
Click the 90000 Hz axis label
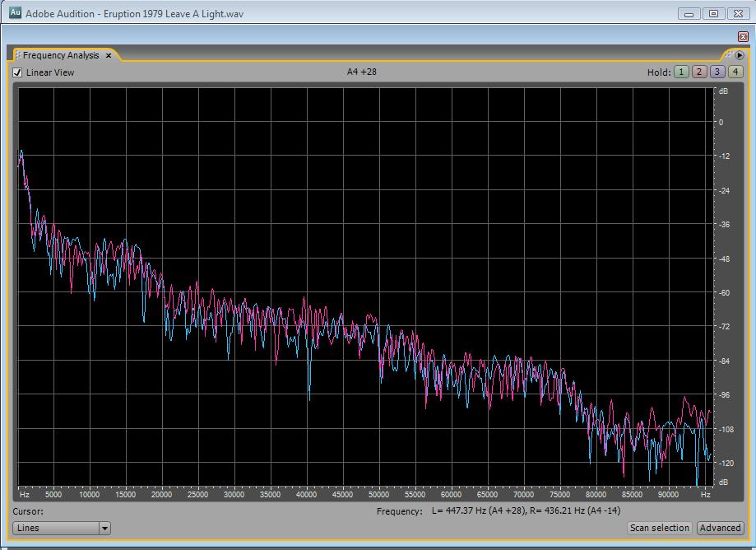[x=668, y=495]
